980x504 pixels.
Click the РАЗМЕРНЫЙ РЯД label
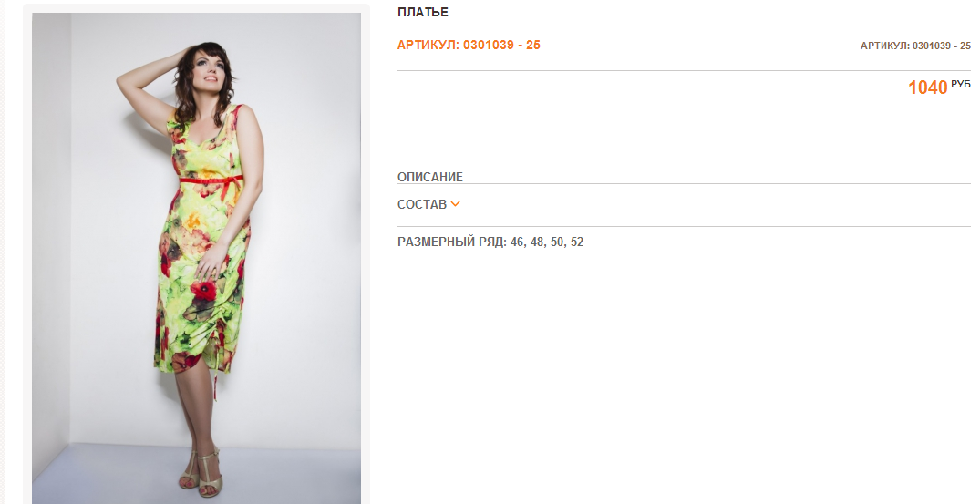pyautogui.click(x=452, y=242)
